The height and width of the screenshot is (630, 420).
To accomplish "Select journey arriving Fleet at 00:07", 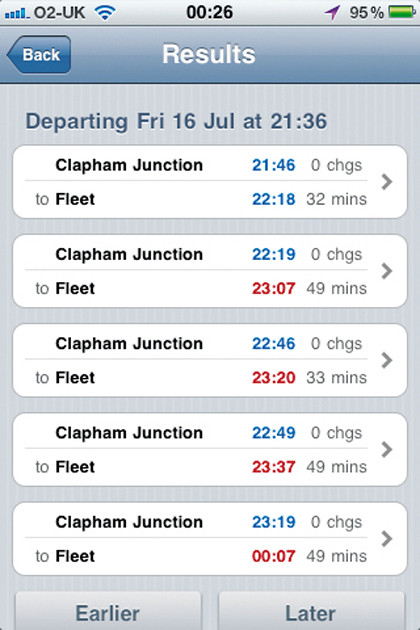I will [x=210, y=539].
